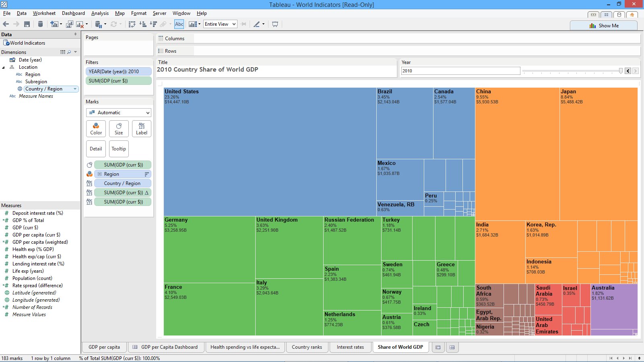This screenshot has width=644, height=362.
Task: Open the Automatic mark type dropdown
Action: click(119, 113)
